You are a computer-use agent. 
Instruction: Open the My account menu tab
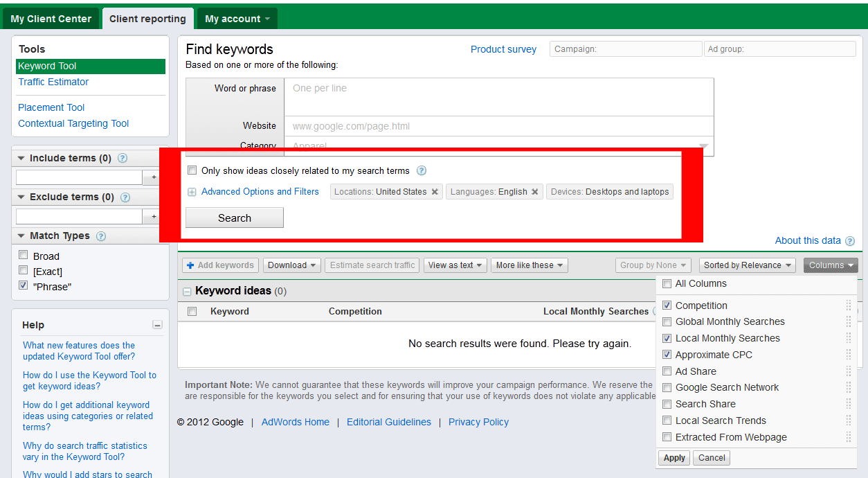tap(237, 19)
